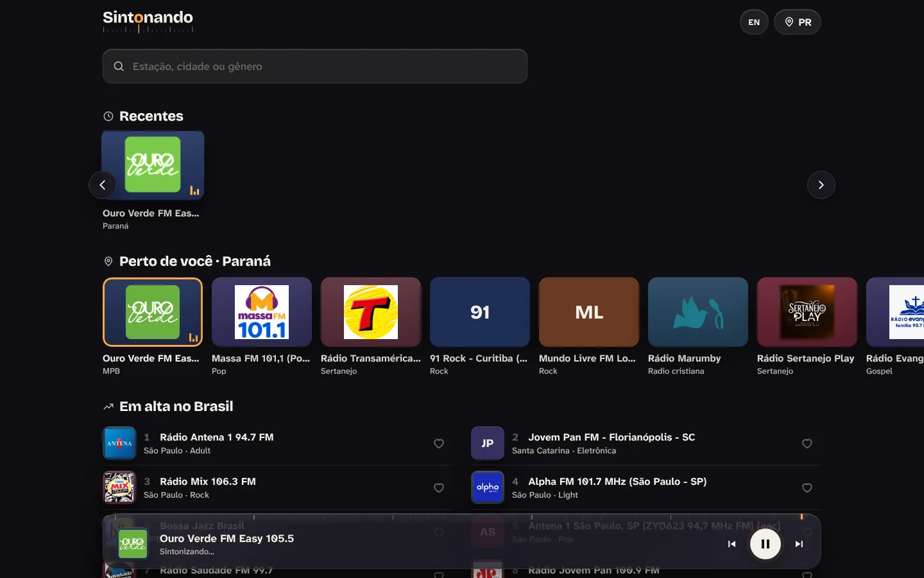Open Rádio Sertanejo Play station
The height and width of the screenshot is (578, 924).
click(807, 326)
